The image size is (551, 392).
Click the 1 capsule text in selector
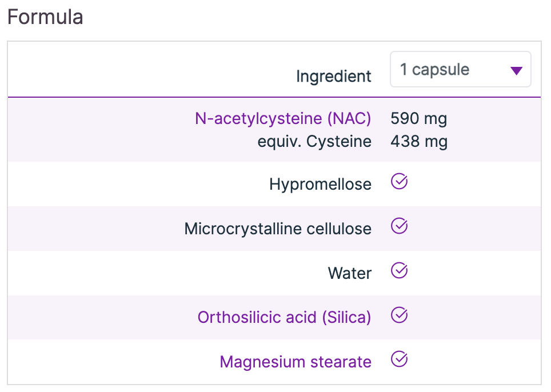click(x=434, y=70)
